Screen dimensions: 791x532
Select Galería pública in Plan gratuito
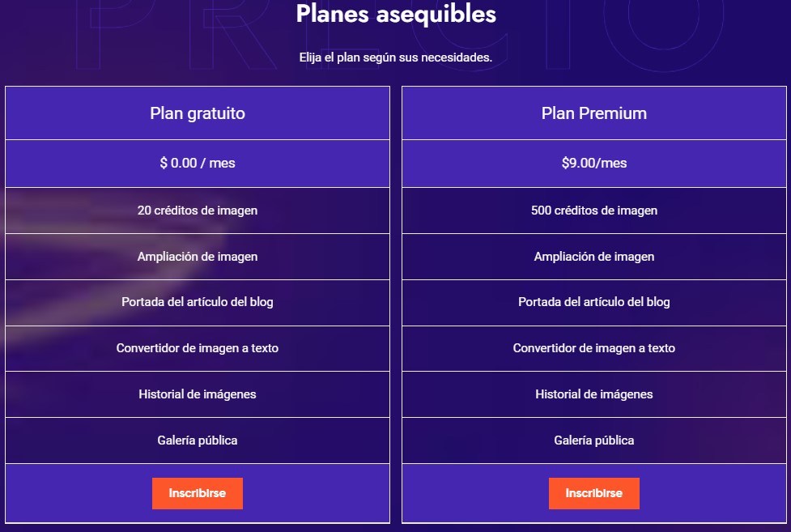[x=198, y=440]
